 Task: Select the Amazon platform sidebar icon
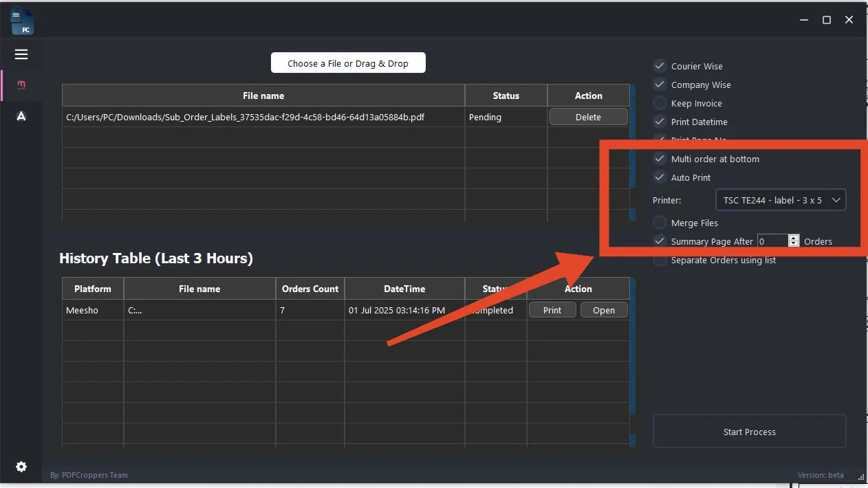[x=21, y=116]
